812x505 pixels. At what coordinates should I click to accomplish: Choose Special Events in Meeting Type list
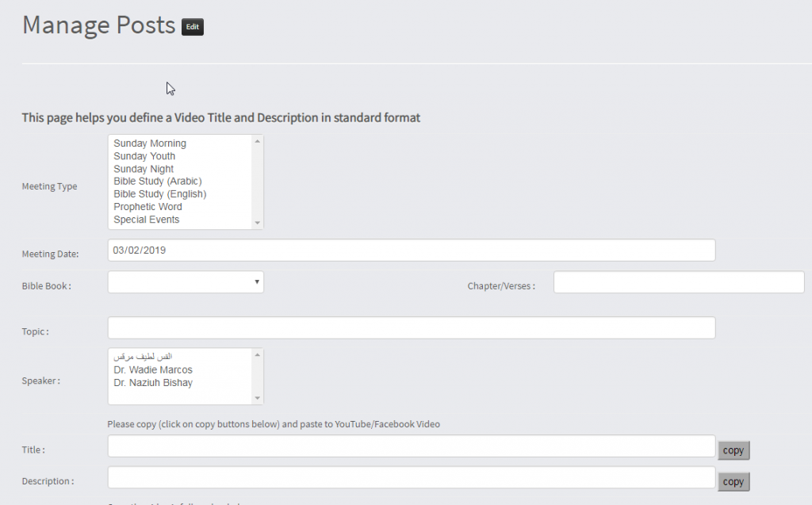147,220
